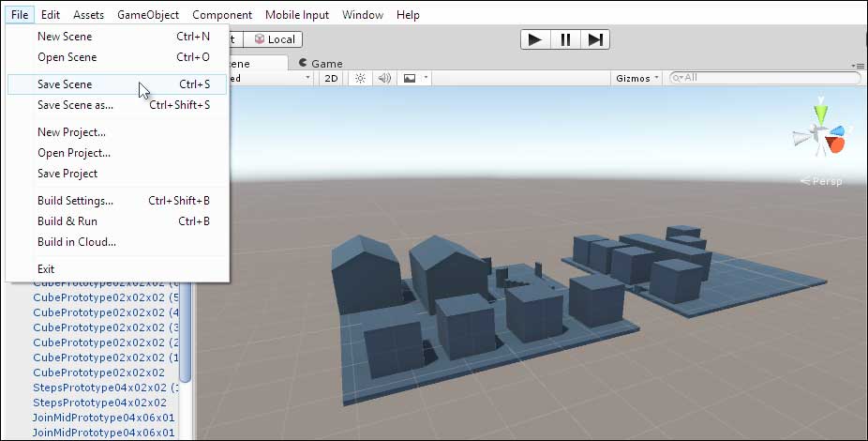Open Build Settings menu entry
The height and width of the screenshot is (441, 868).
point(75,201)
